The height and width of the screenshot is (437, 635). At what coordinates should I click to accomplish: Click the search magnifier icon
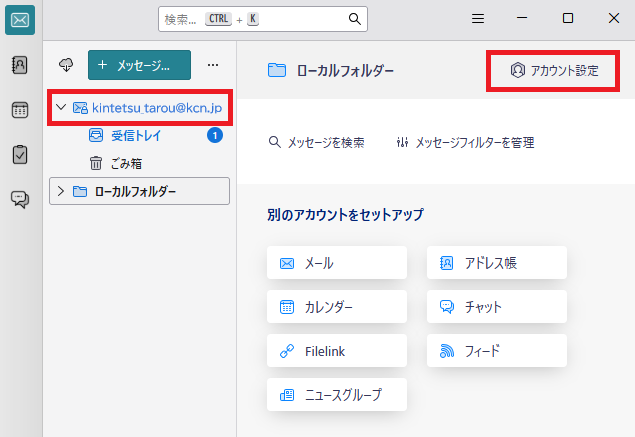pos(354,19)
